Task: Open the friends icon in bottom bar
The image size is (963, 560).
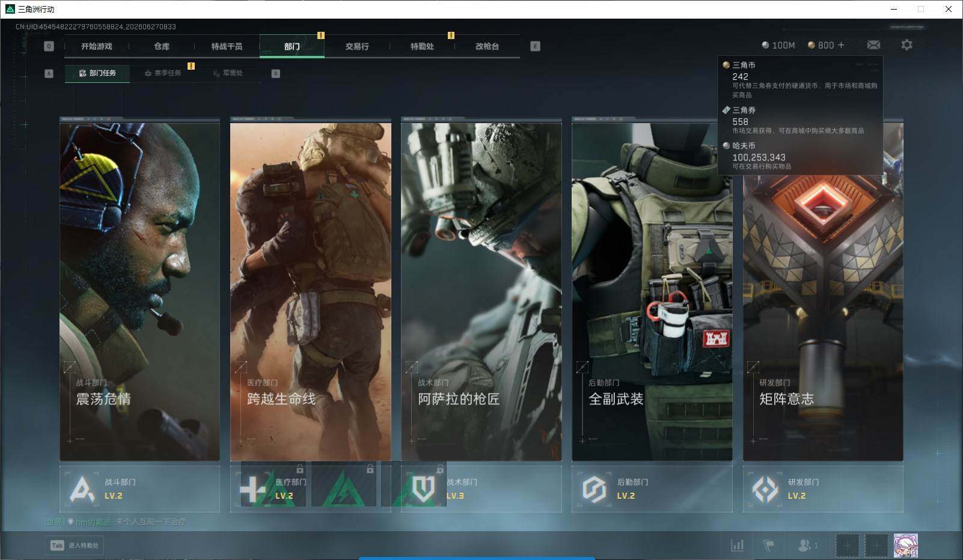Action: pos(807,546)
